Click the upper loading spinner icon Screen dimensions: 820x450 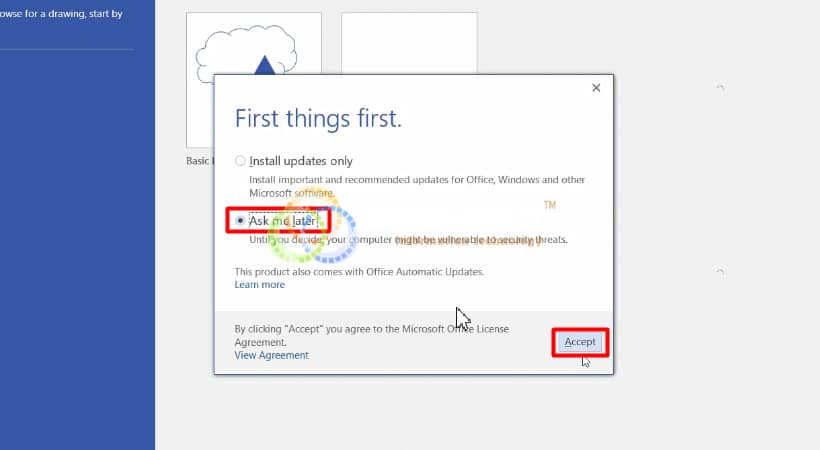coord(720,87)
